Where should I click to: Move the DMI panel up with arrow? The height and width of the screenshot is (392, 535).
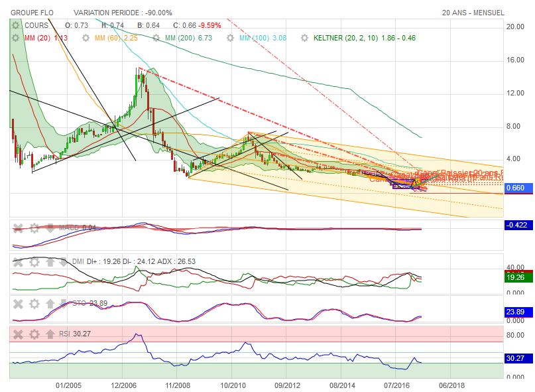click(50, 262)
